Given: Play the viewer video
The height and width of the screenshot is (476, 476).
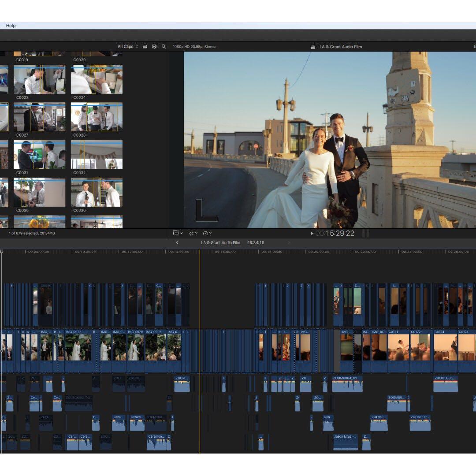Looking at the screenshot, I should tap(312, 234).
